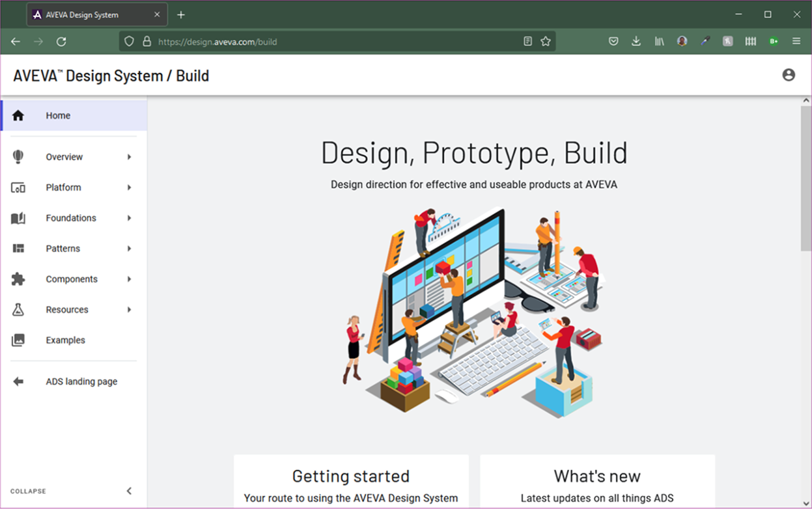Click the vertical page scrollbar thumb
Image resolution: width=812 pixels, height=509 pixels.
tap(806, 178)
